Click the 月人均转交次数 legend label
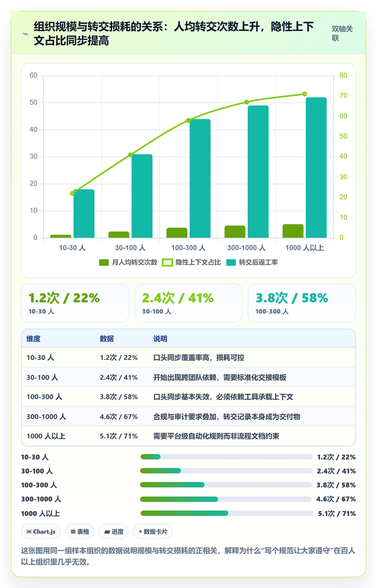Viewport: 377px width, 588px height. 134,263
